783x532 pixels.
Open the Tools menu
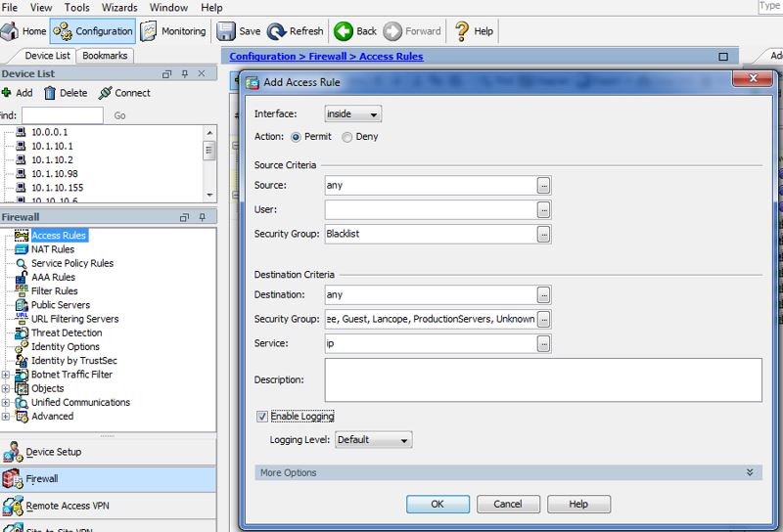[77, 8]
